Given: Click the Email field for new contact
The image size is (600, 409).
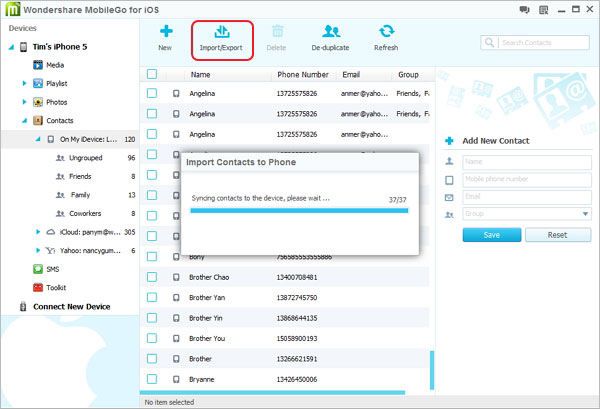Looking at the screenshot, I should pyautogui.click(x=527, y=197).
